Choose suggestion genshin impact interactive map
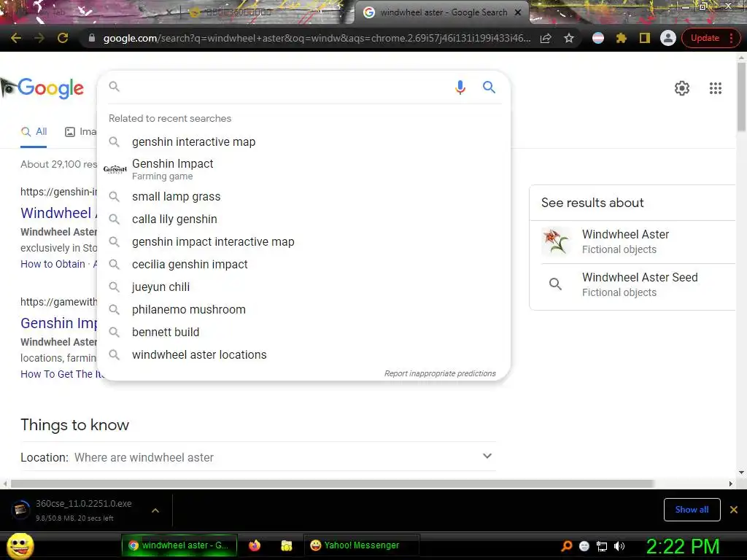747x560 pixels. (303, 242)
